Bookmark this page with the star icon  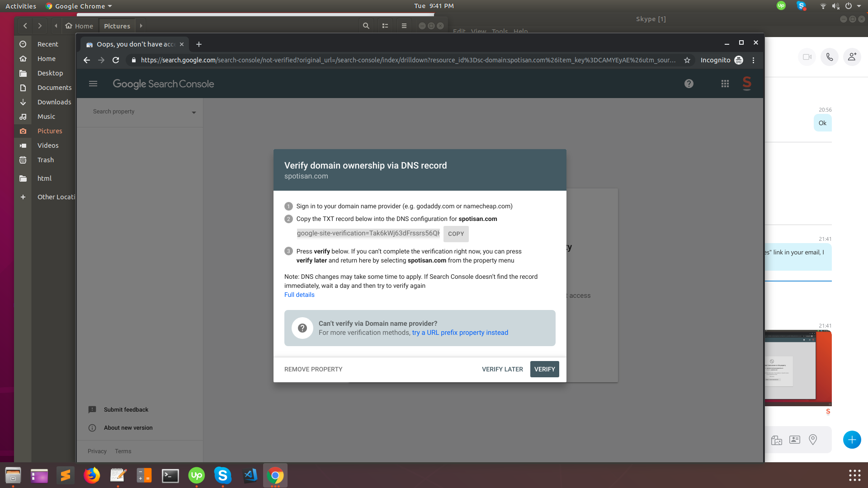687,60
